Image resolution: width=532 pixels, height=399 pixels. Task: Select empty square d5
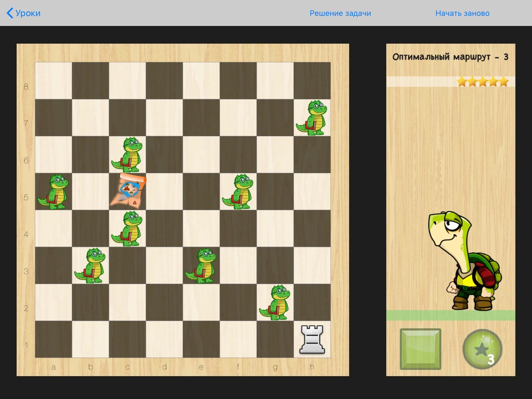click(x=164, y=191)
